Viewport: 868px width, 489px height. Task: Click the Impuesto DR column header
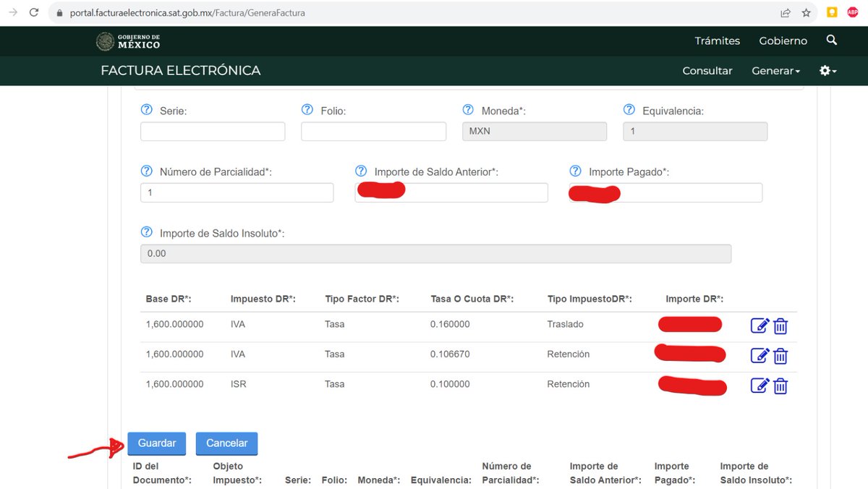point(263,299)
